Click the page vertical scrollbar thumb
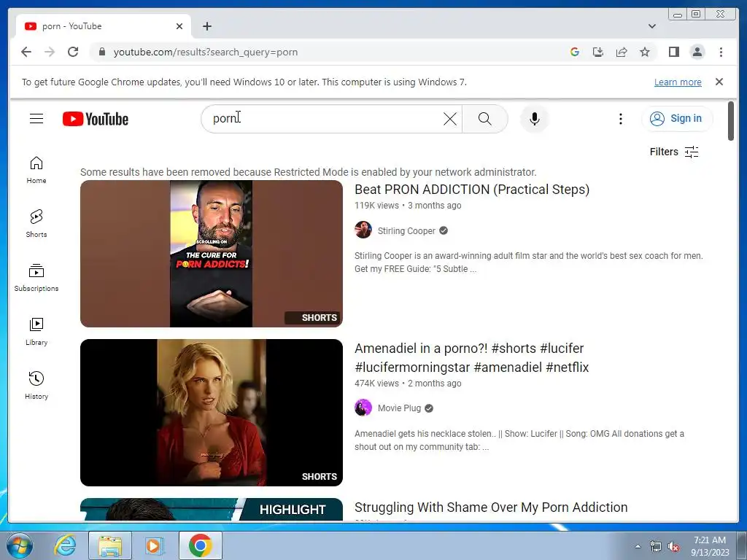The width and height of the screenshot is (747, 560). [731, 121]
